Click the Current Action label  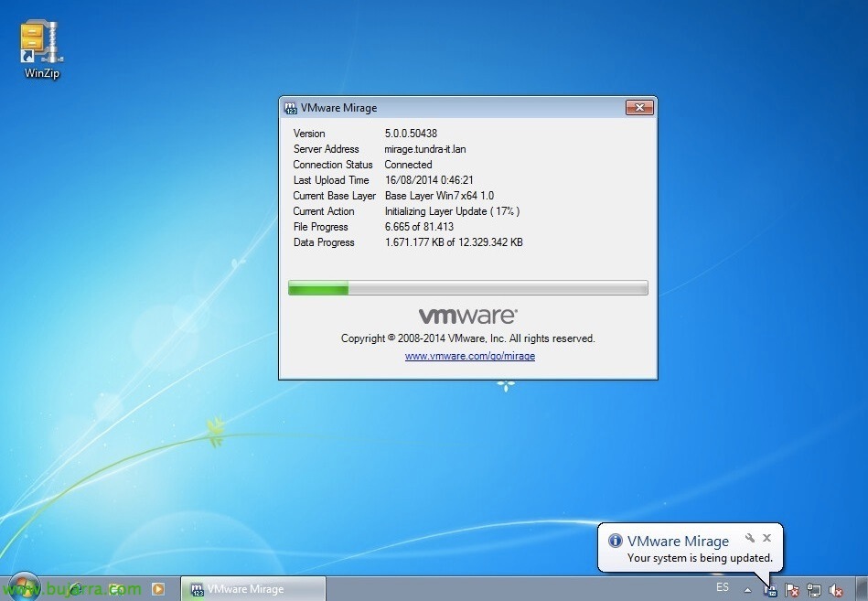pyautogui.click(x=323, y=210)
